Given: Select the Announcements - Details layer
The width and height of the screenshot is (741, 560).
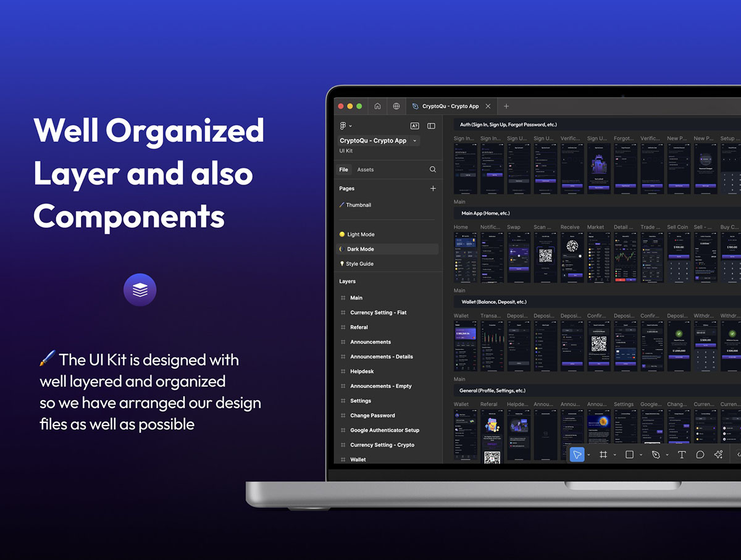Looking at the screenshot, I should [382, 357].
